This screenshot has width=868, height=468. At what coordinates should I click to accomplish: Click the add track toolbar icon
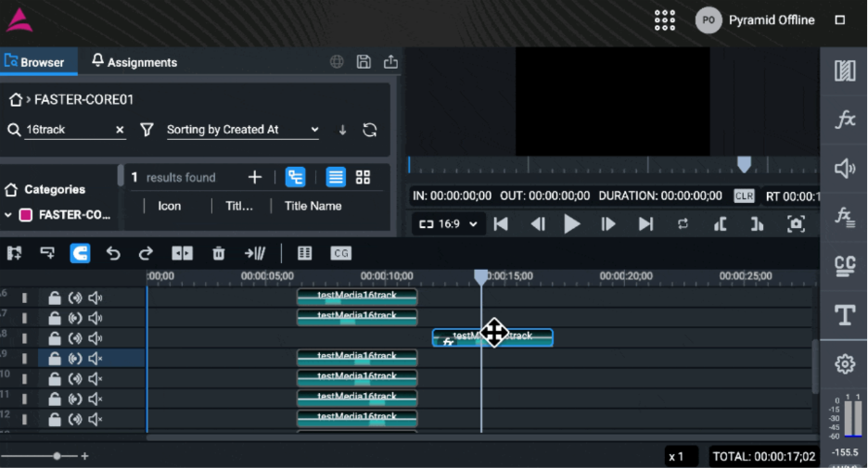(15, 253)
